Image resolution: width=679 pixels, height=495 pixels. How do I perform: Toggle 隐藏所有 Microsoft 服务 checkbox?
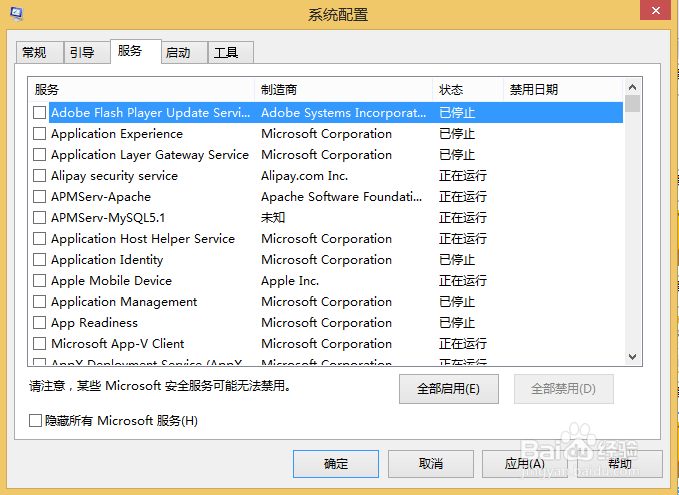[36, 421]
